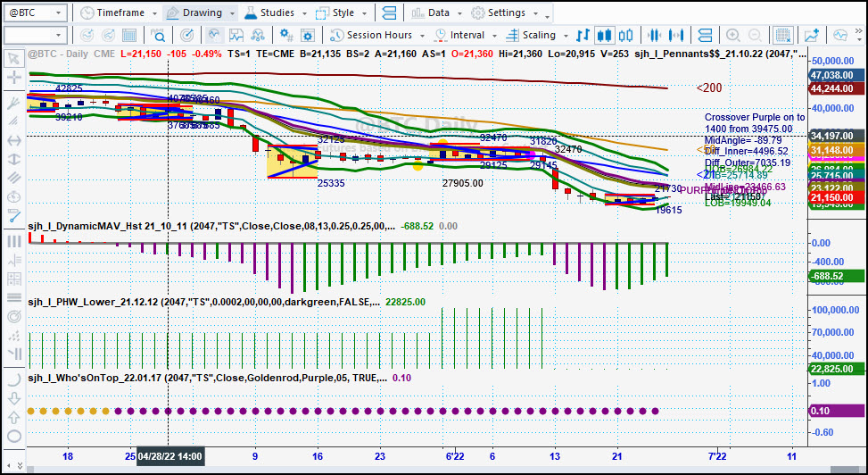Click the <200 moving average label
This screenshot has height=475, width=868.
pos(708,87)
